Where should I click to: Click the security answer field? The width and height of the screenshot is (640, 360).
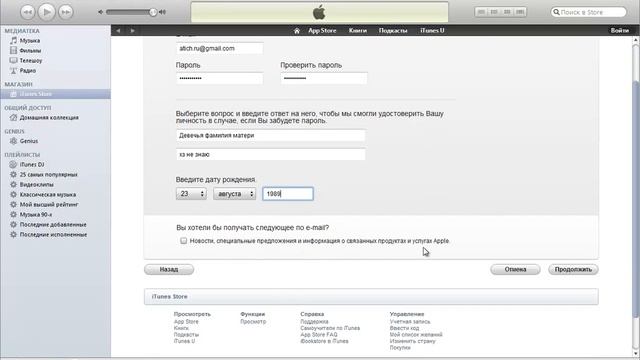coord(271,154)
